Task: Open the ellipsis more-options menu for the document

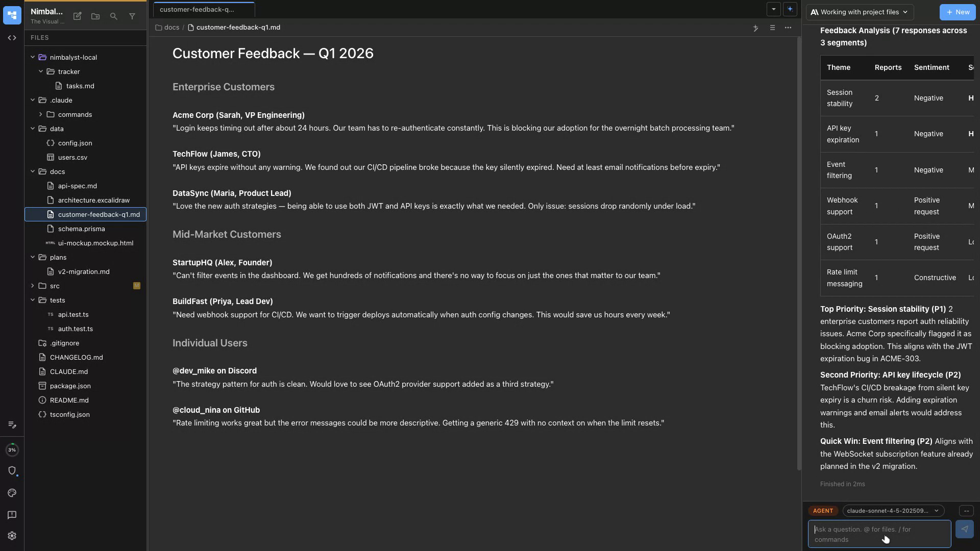Action: point(788,28)
